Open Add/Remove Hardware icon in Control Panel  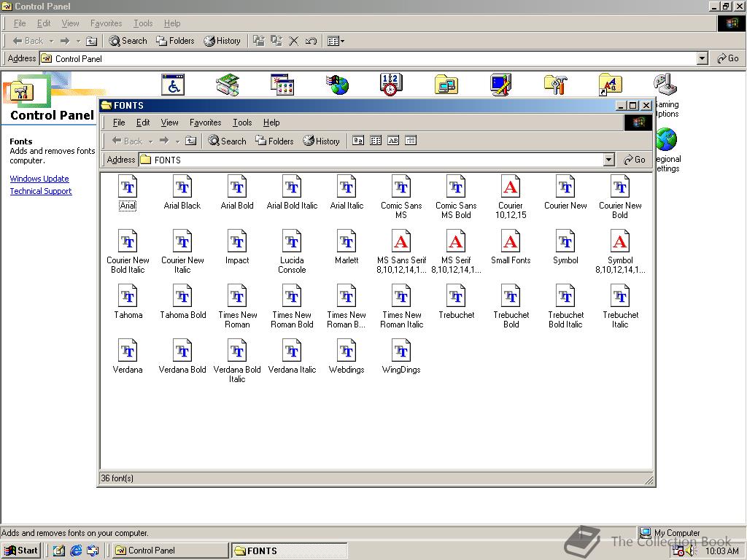pyautogui.click(x=228, y=85)
